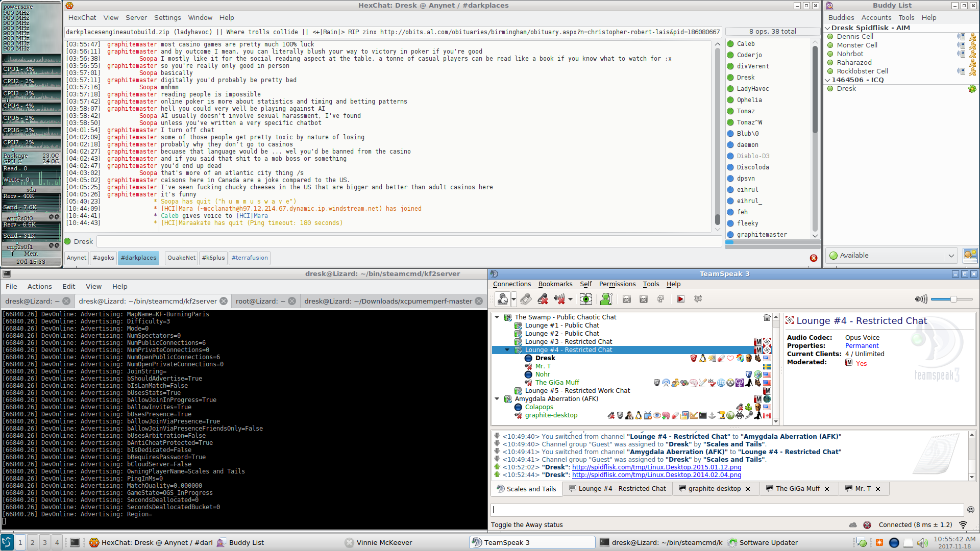This screenshot has height=551, width=980.
Task: Click Software Updater in taskbar
Action: coord(763,542)
